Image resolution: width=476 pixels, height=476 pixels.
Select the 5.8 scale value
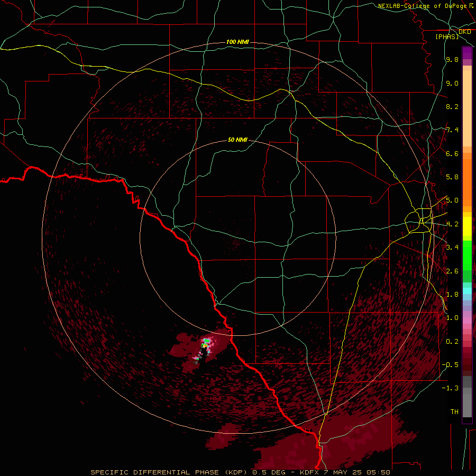(452, 177)
